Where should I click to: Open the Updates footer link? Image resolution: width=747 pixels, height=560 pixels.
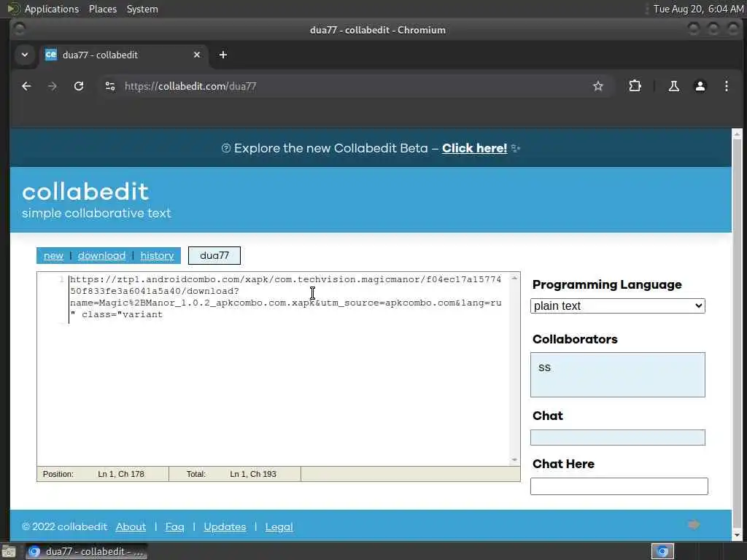[x=225, y=526]
